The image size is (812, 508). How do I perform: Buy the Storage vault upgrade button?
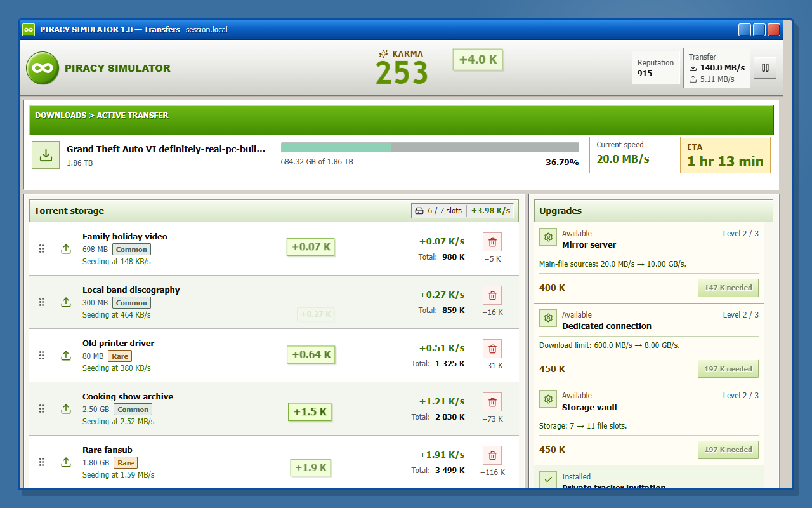click(728, 450)
